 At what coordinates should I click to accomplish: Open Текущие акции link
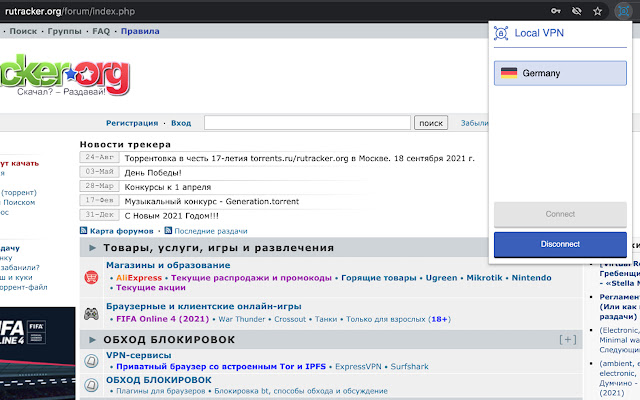coord(151,288)
